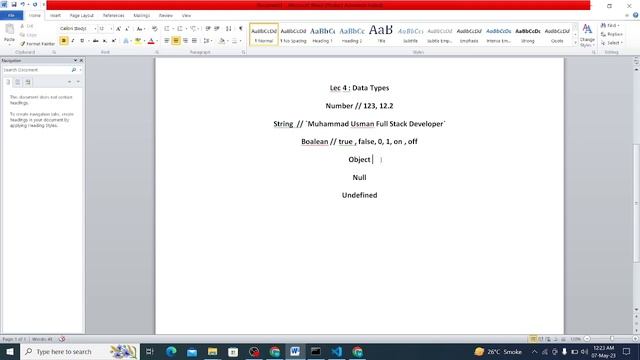Open the Browse Search Results tab in Navigation pane
Viewport: 640px width, 360px height.
point(28,82)
